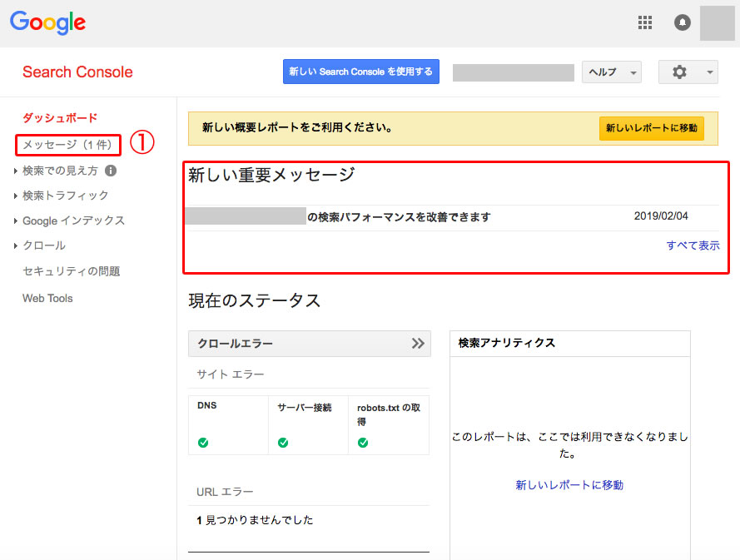The height and width of the screenshot is (560, 740).
Task: Click the yellow 新しいレポートに移動 button
Action: (651, 128)
